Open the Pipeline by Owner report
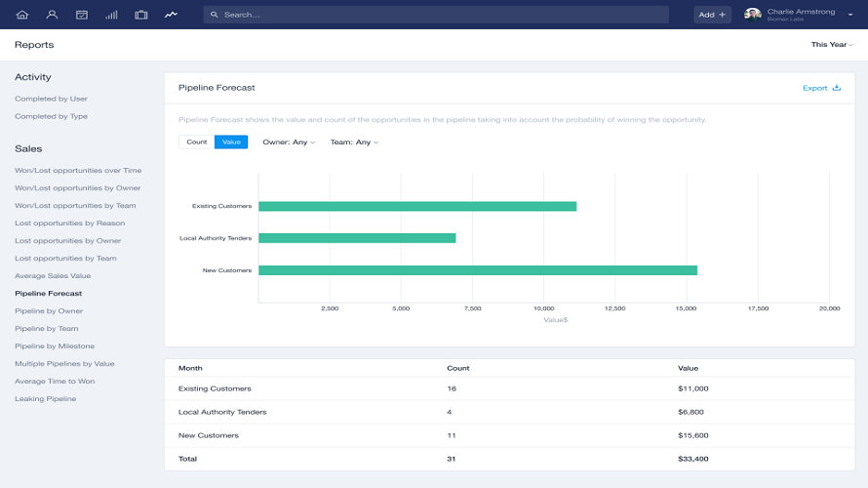Image resolution: width=868 pixels, height=488 pixels. coord(49,311)
